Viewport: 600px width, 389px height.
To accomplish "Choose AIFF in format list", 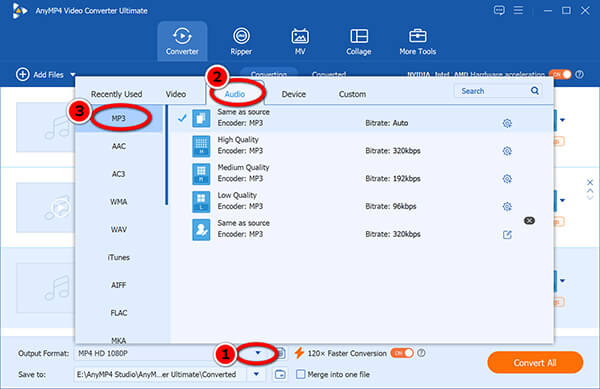I will click(x=119, y=285).
